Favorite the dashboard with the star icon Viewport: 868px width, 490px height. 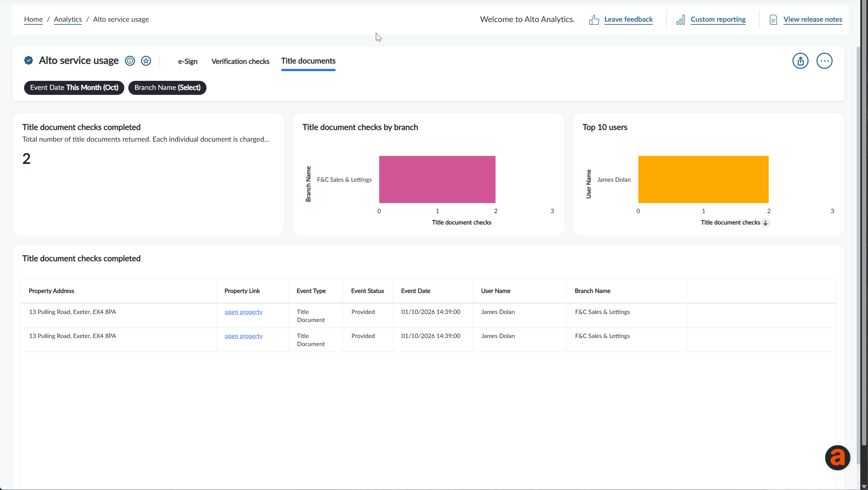click(x=146, y=61)
